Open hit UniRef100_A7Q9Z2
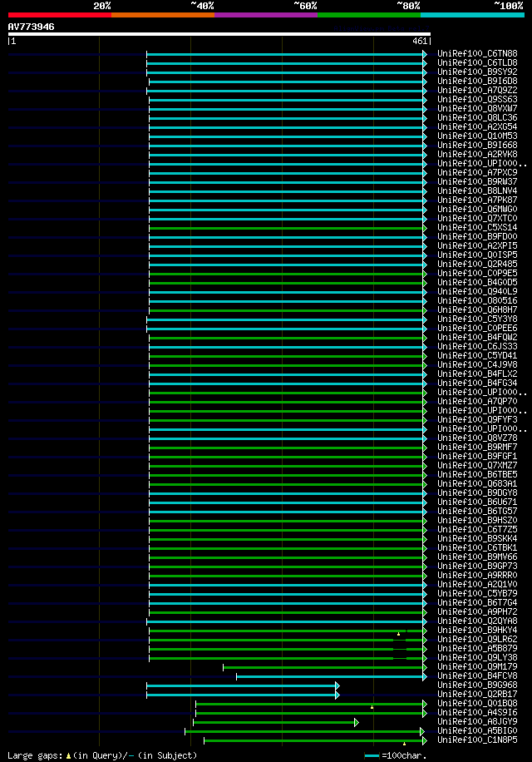532x762 pixels. 477,91
